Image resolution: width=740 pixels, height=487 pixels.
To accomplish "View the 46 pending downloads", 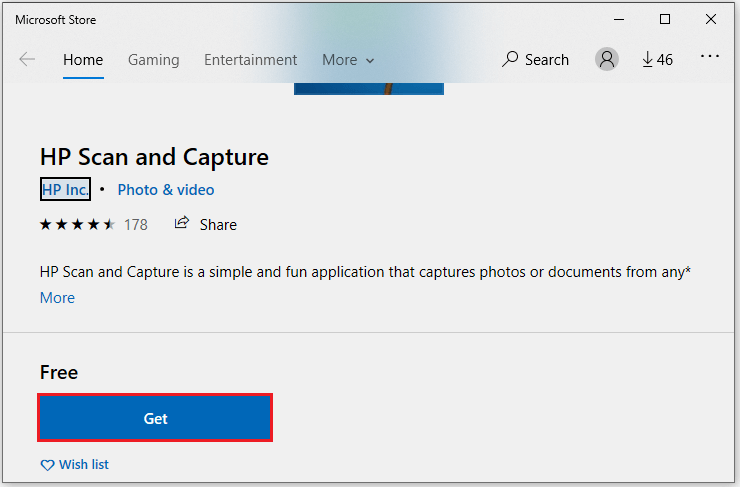I will [657, 59].
